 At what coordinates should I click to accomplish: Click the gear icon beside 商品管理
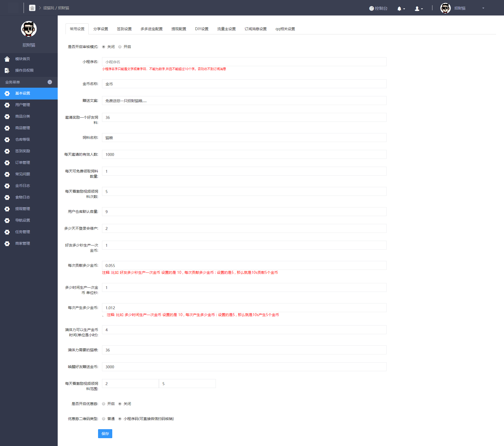click(x=7, y=128)
